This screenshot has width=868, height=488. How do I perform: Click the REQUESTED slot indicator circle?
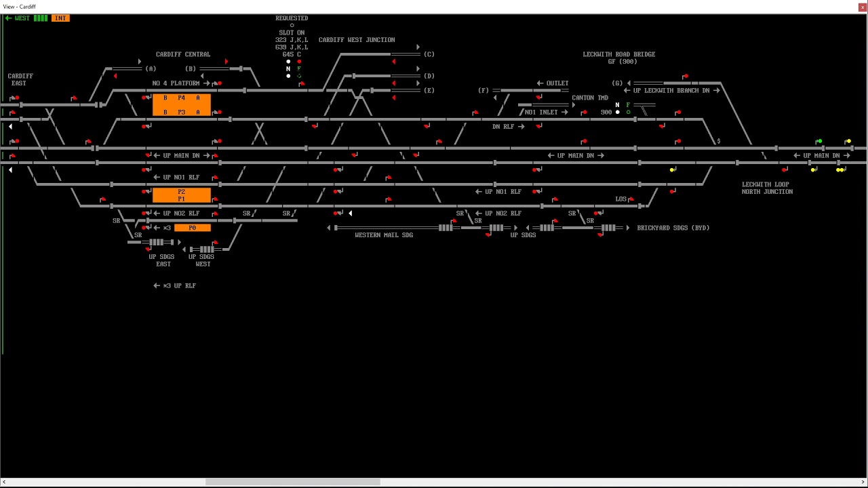click(x=292, y=26)
